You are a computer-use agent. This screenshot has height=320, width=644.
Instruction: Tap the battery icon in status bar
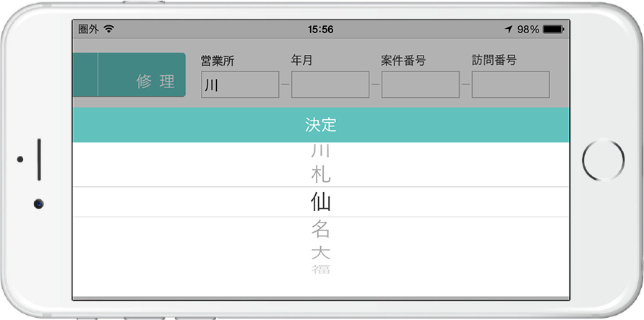pos(553,30)
